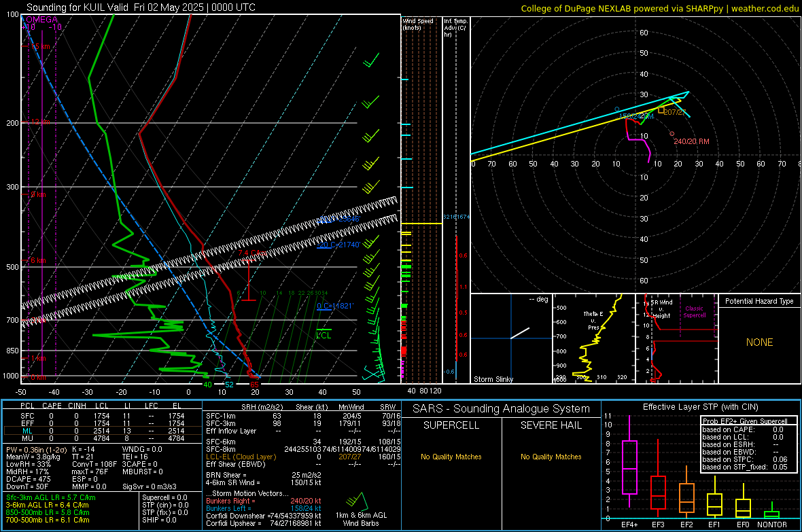Viewport: 802px width, 532px height.
Task: Click the 'SR Wind v. Height' inset label
Action: (661, 309)
